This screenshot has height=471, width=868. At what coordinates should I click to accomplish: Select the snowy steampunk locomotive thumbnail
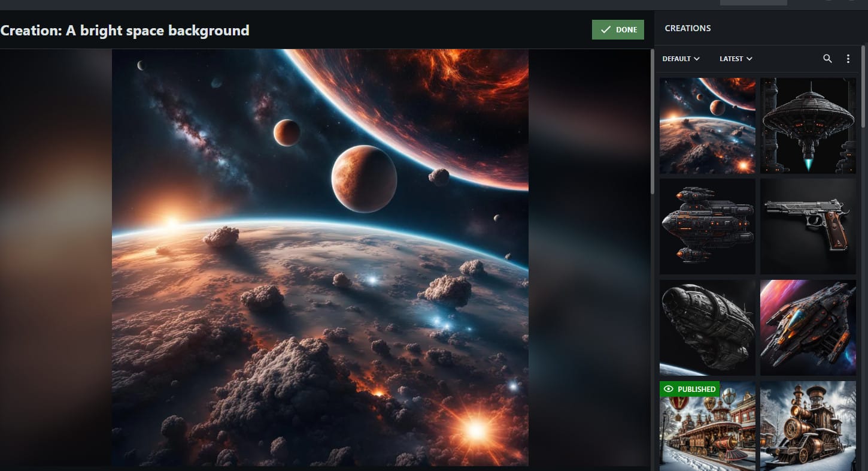[808, 426]
